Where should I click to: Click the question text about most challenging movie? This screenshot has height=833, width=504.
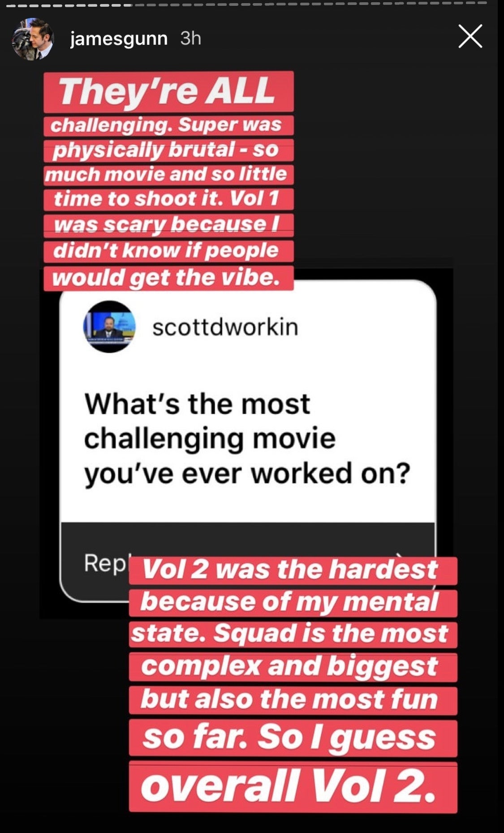coord(247,438)
